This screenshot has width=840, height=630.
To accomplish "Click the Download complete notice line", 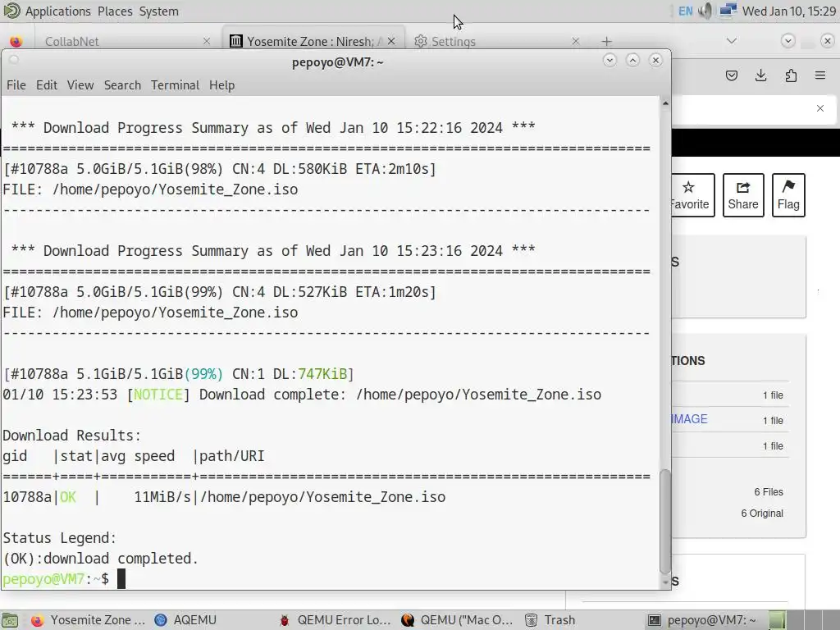I will coord(302,395).
